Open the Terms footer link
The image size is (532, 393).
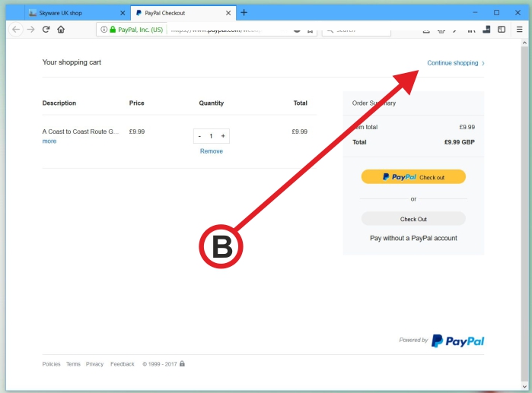point(73,364)
